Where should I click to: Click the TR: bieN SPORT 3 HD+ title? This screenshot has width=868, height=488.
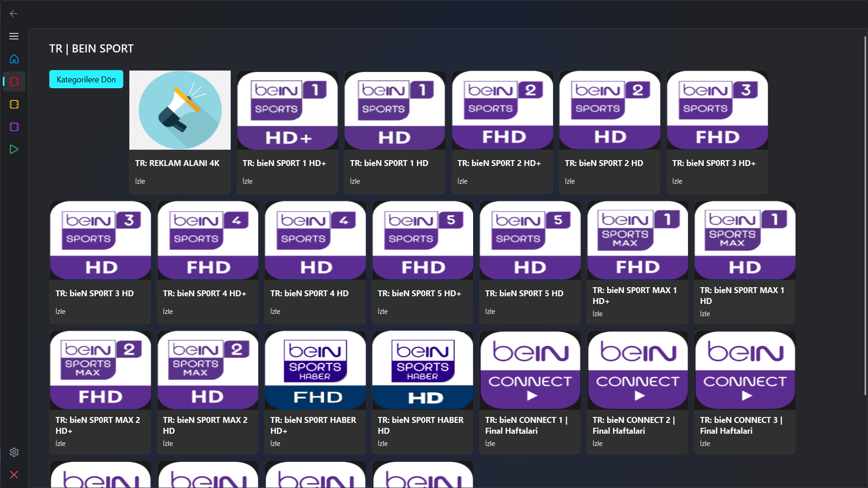pos(714,163)
